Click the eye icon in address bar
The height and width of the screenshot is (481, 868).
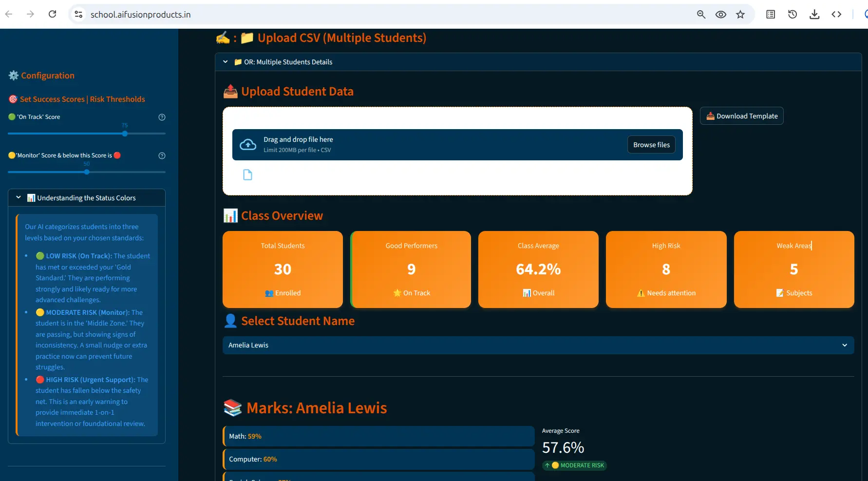click(721, 15)
